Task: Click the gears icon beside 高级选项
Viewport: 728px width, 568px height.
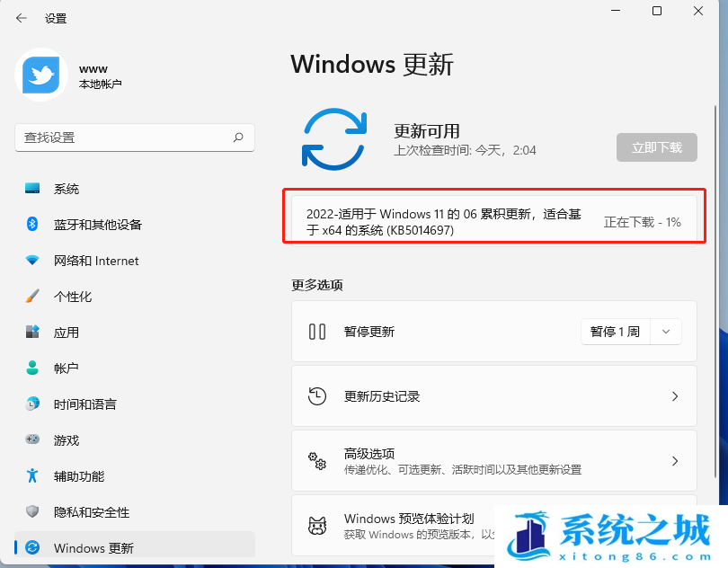Action: 317,461
